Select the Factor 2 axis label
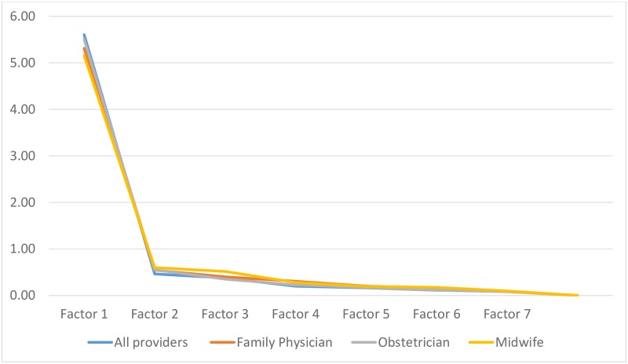Image resolution: width=628 pixels, height=364 pixels. 155,314
